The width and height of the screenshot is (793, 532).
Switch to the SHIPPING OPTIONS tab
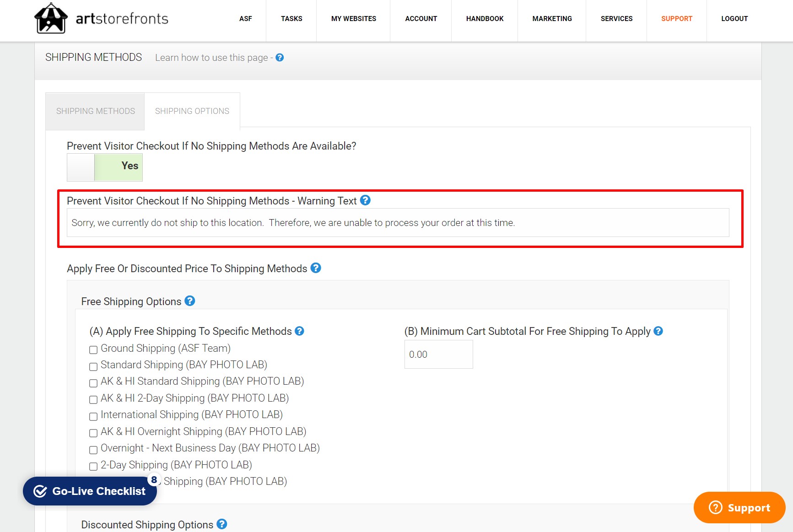[192, 111]
